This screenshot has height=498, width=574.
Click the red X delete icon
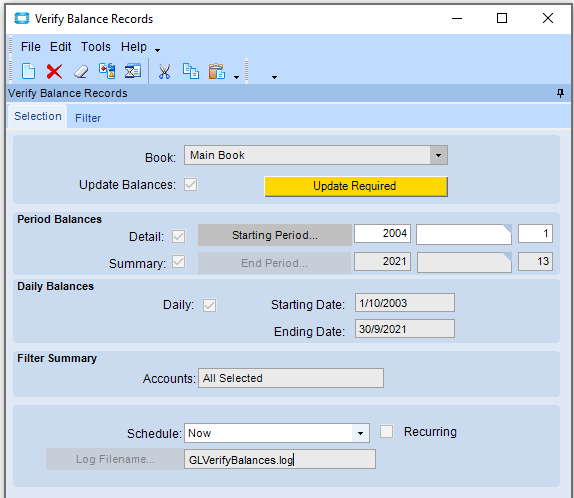coord(54,71)
